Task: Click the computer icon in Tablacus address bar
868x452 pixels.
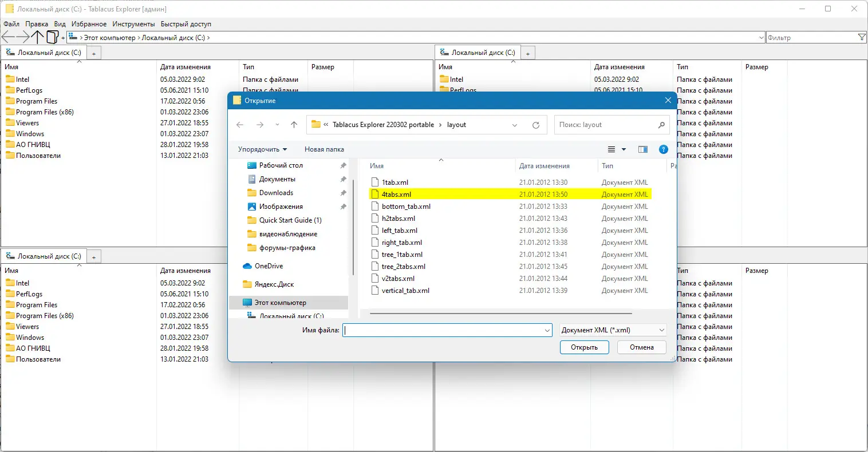Action: coord(73,37)
